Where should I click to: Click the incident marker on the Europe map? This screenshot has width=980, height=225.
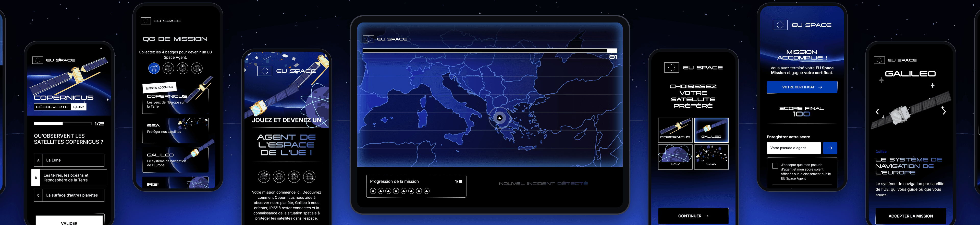[x=499, y=118]
